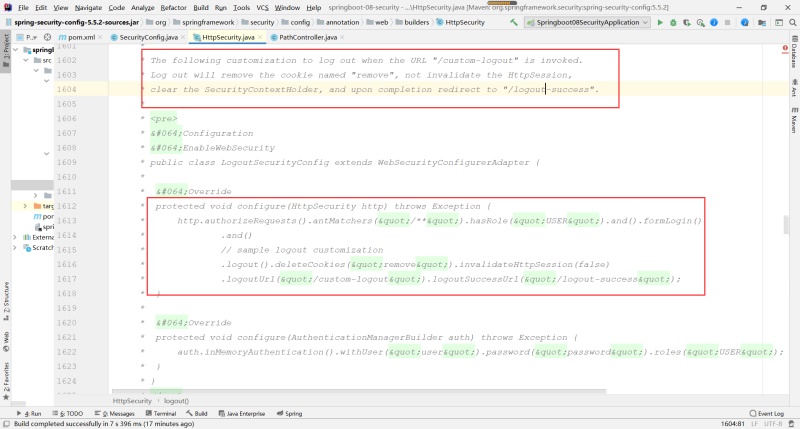Open the Web tool window stripe

[x=6, y=342]
